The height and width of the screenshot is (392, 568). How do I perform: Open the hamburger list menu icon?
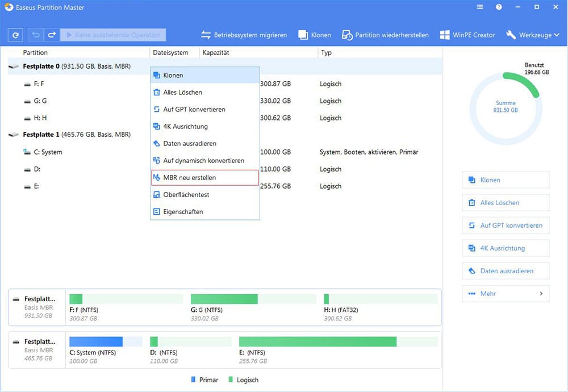[x=479, y=7]
